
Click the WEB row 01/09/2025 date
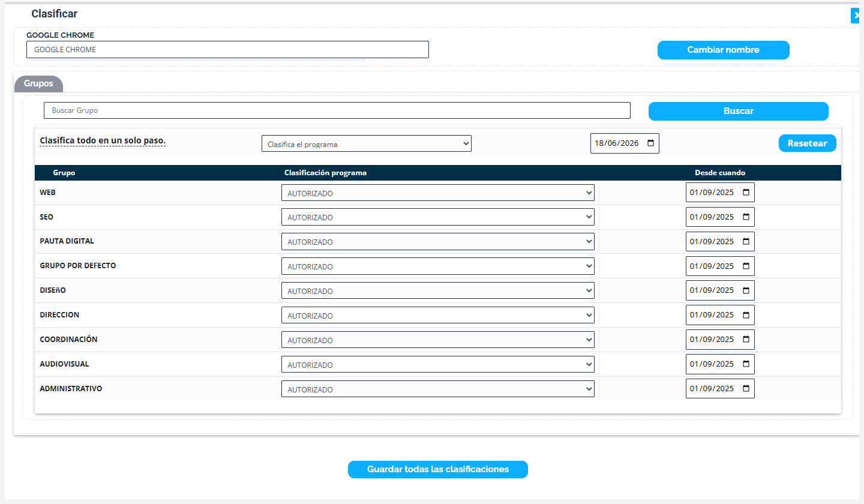pos(720,193)
